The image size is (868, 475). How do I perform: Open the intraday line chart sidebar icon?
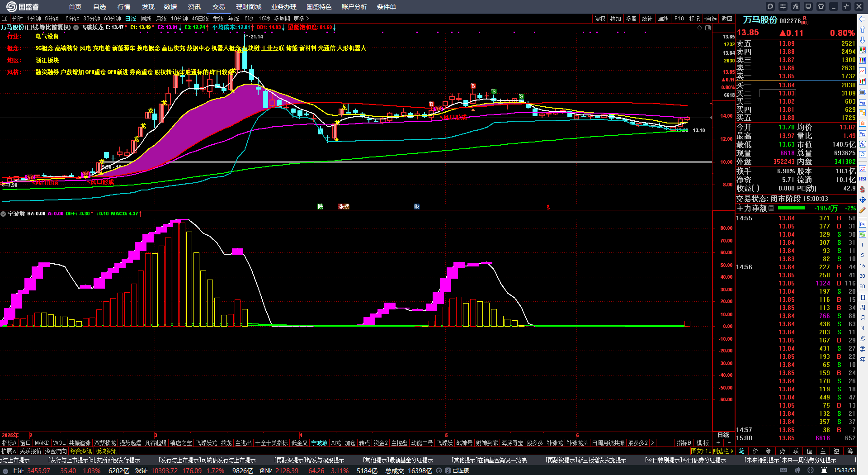[x=863, y=71]
